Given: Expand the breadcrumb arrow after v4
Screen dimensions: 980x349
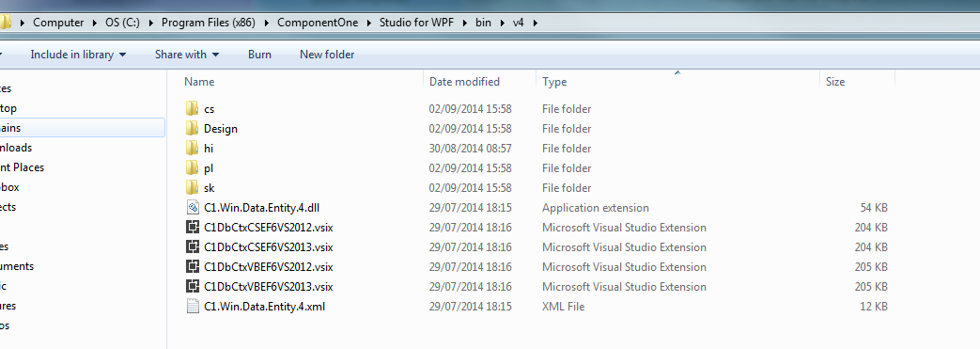Looking at the screenshot, I should 535,23.
